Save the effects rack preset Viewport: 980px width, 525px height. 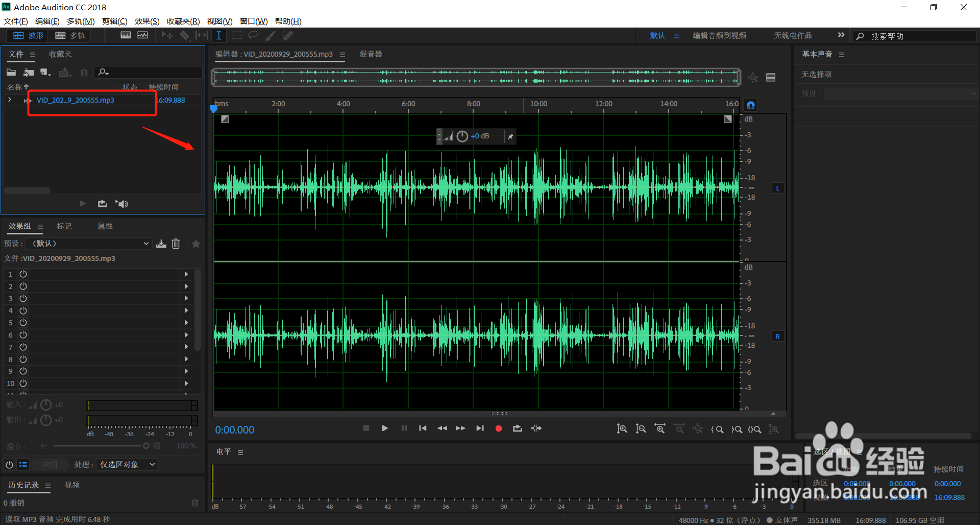(x=161, y=244)
